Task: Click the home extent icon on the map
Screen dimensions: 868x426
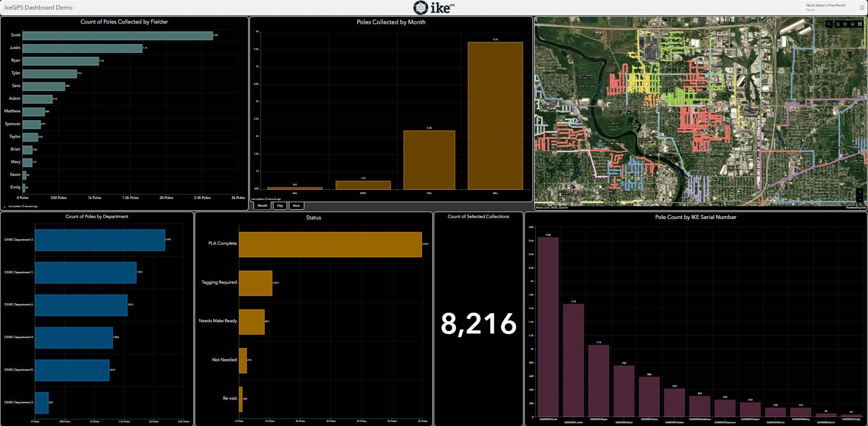Action: coord(838,24)
